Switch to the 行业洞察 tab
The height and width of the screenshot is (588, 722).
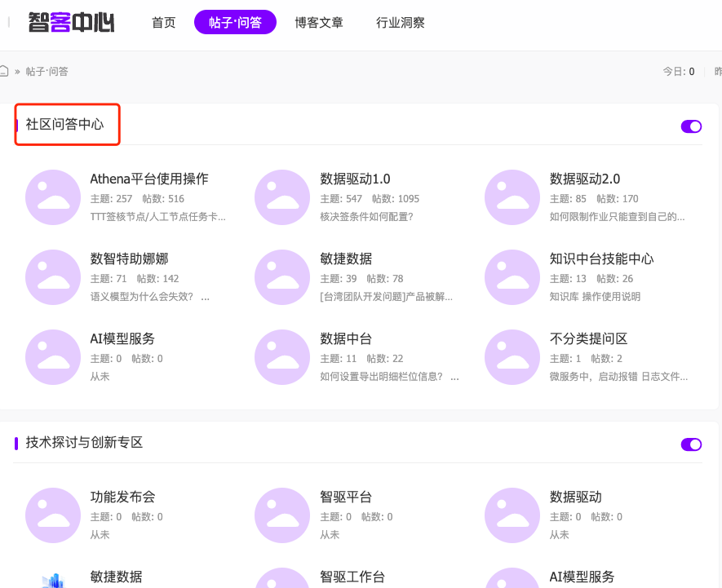pyautogui.click(x=401, y=23)
